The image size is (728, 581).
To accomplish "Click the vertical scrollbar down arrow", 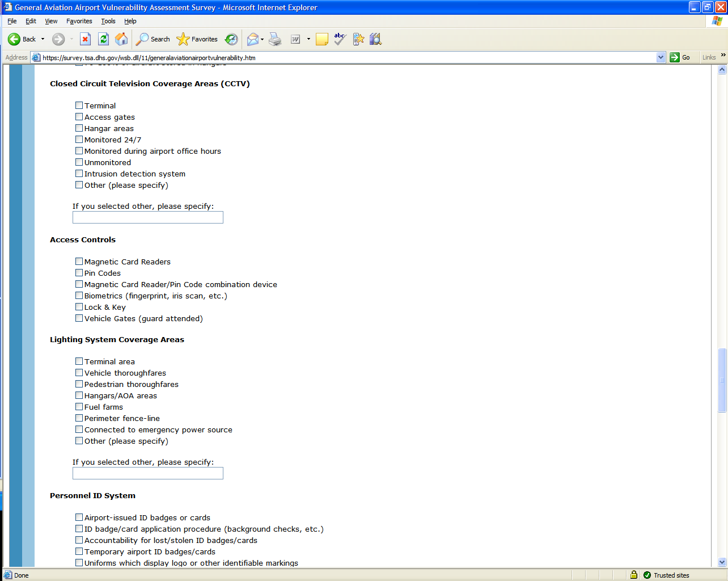I will [722, 562].
